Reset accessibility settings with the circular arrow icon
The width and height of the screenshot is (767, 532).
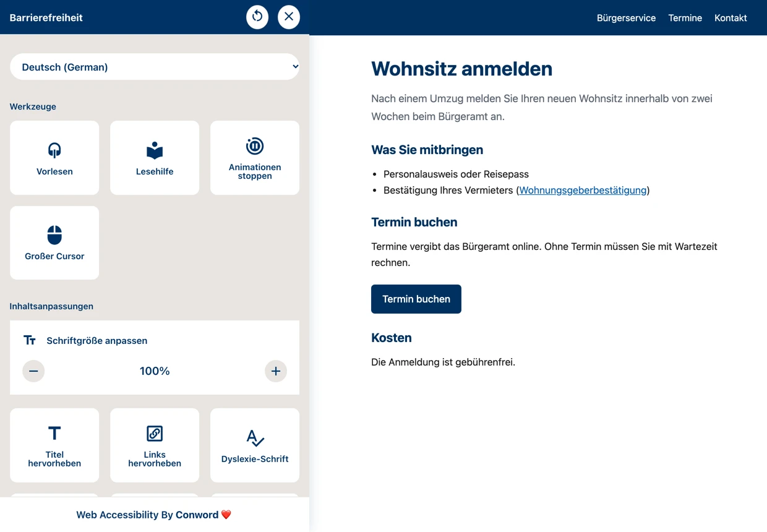[x=257, y=17]
